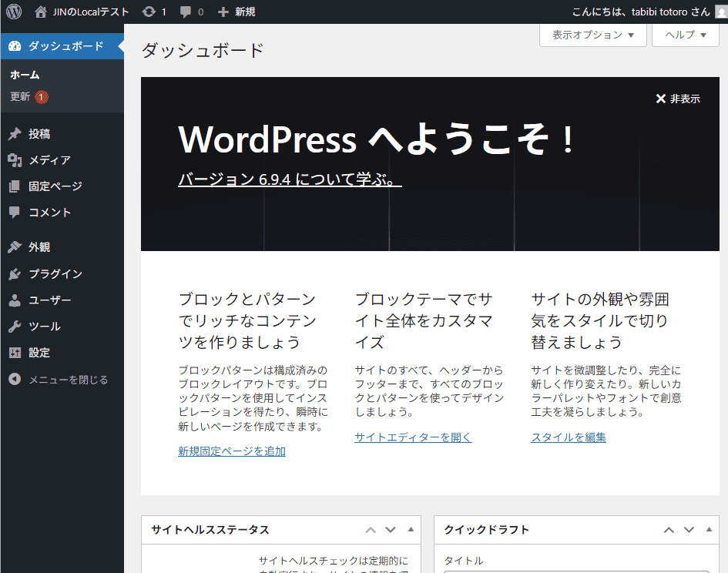The image size is (728, 573).
Task: Open the 外観 menu item
Action: 39,247
